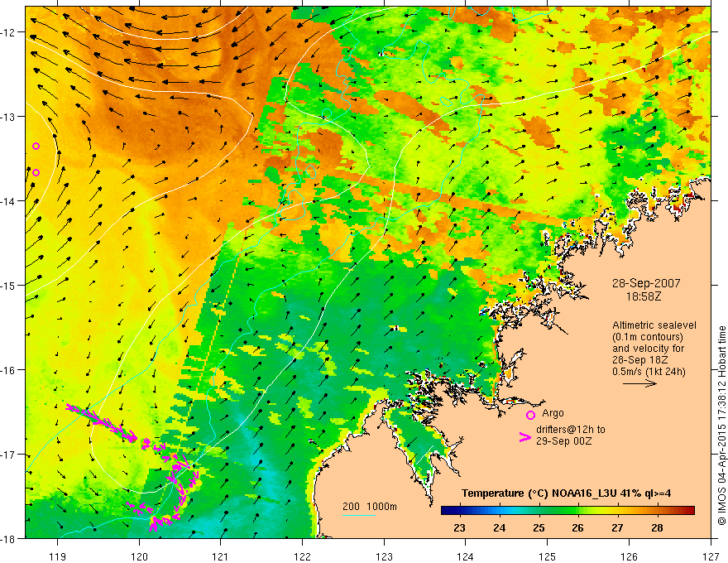Click the "200 1000m" depth label
Screen dimensions: 728x563
370,507
